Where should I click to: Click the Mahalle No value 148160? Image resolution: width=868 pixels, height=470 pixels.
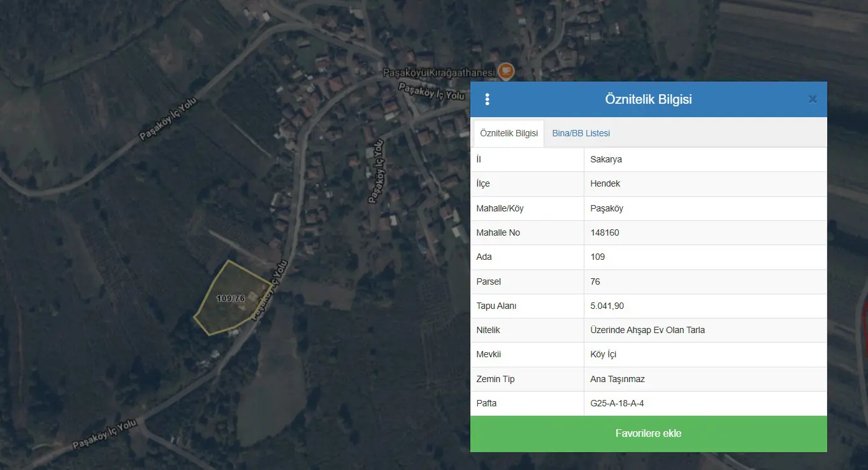(x=605, y=232)
